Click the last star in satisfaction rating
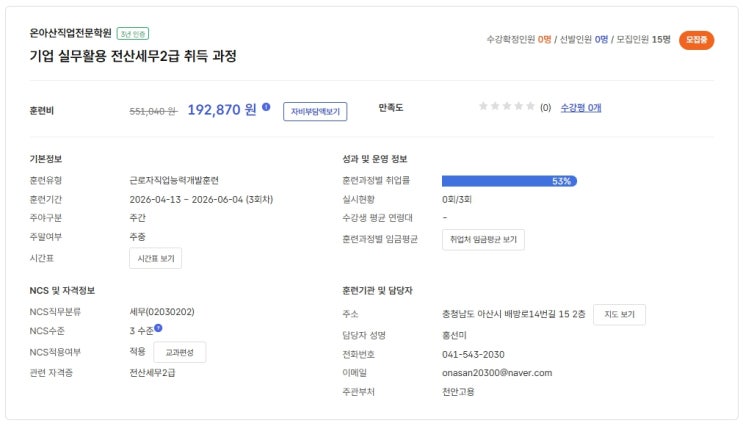 [x=530, y=106]
